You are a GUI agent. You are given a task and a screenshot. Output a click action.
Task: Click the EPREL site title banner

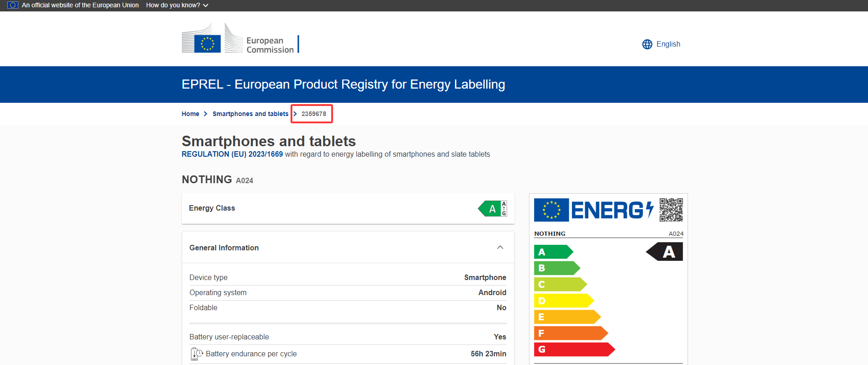click(343, 85)
